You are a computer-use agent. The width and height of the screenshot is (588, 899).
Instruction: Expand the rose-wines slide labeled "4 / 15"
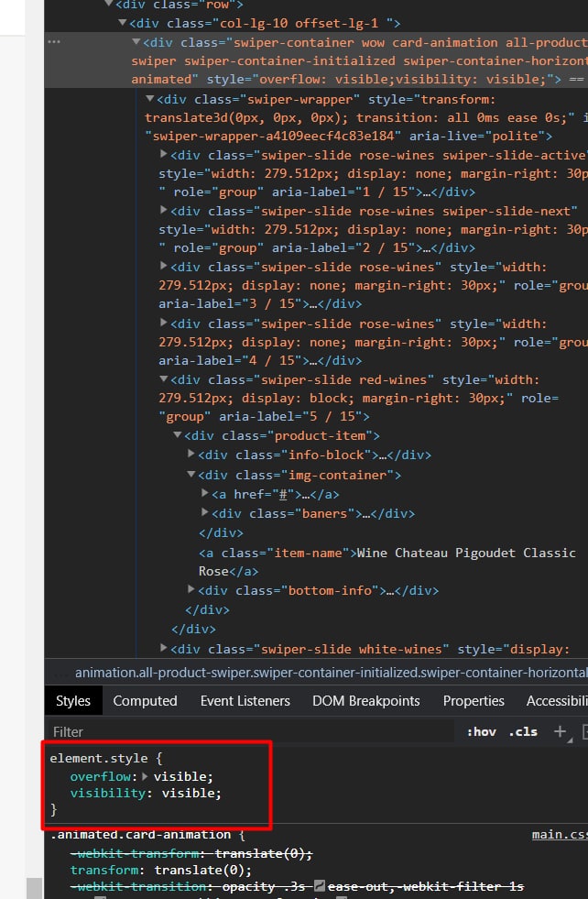(x=163, y=323)
